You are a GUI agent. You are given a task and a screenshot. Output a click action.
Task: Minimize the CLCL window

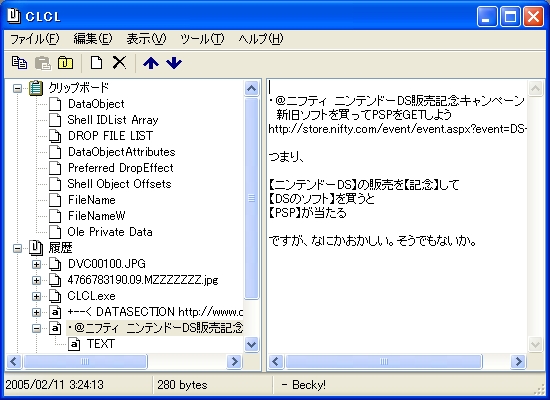click(x=487, y=16)
